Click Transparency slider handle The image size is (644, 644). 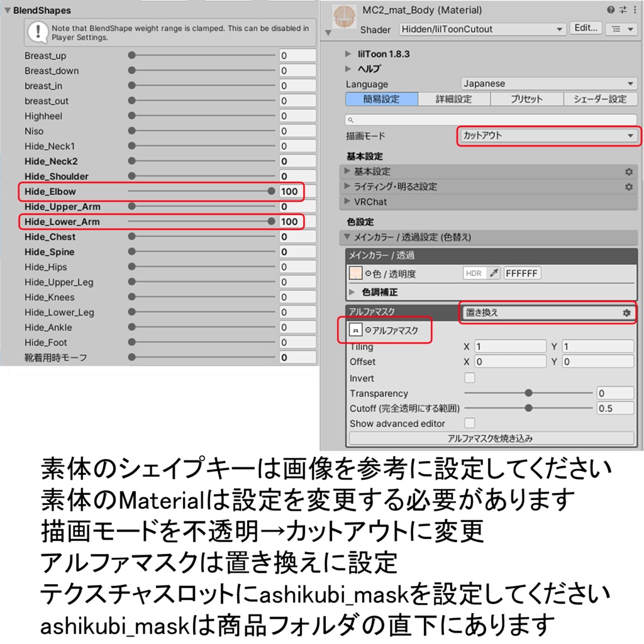pyautogui.click(x=528, y=393)
